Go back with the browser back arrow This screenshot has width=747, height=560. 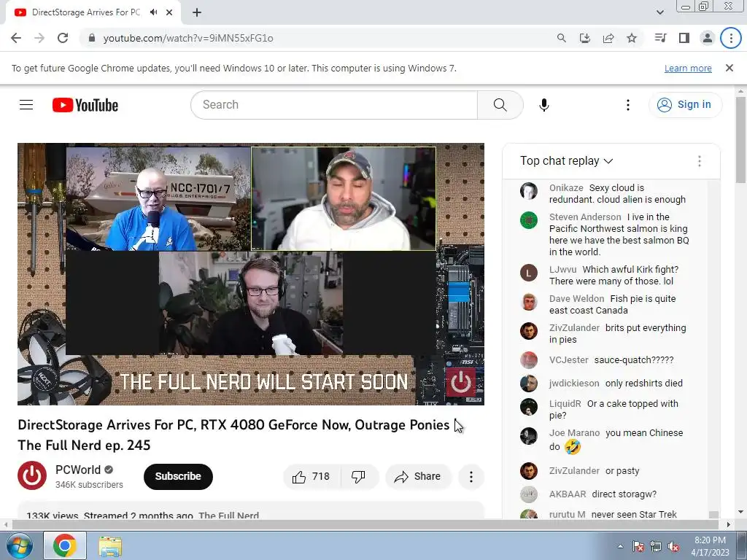click(16, 38)
